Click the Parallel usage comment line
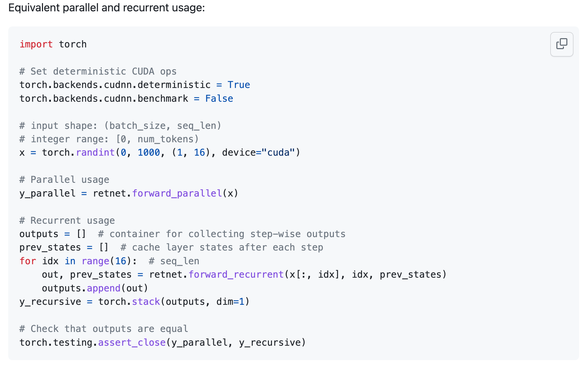Viewport: 588px width, 367px height. pyautogui.click(x=64, y=179)
